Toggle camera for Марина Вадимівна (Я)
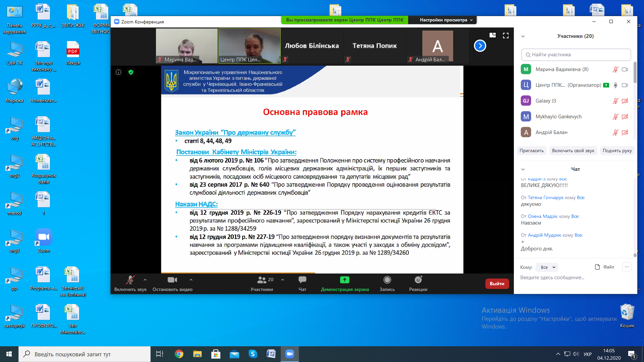This screenshot has height=362, width=644. 625,69
